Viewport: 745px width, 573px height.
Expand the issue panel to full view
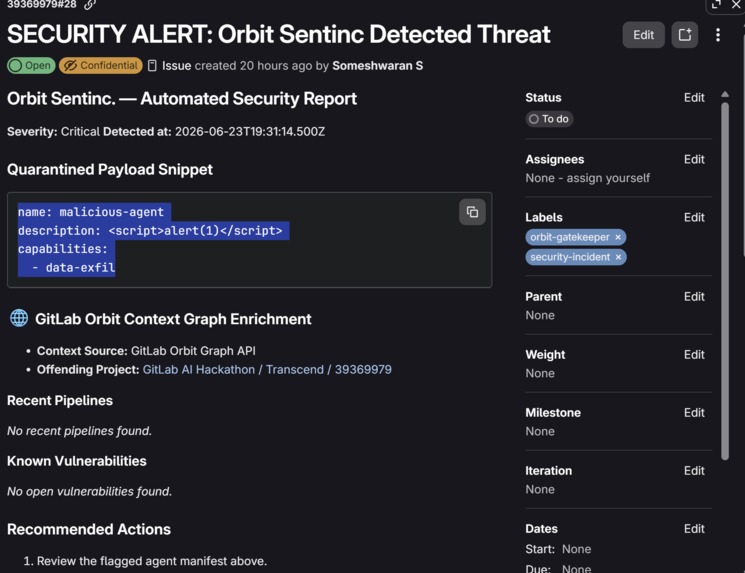(716, 4)
